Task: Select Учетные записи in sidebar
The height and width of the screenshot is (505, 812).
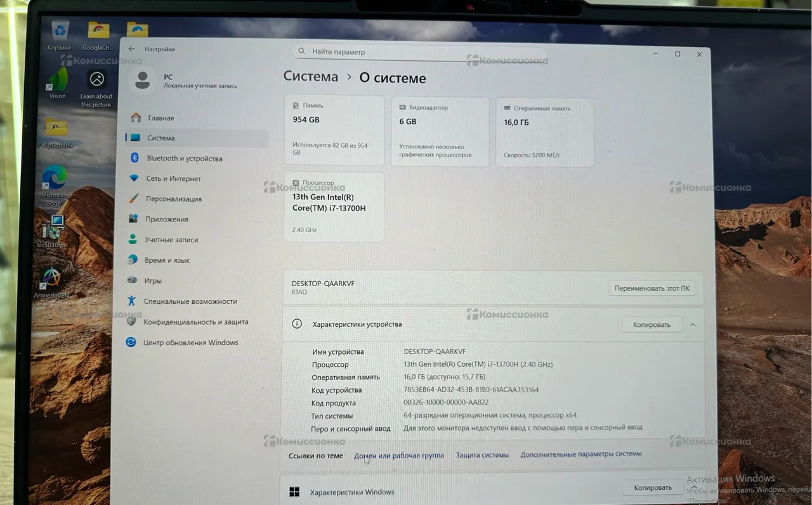Action: pos(171,240)
